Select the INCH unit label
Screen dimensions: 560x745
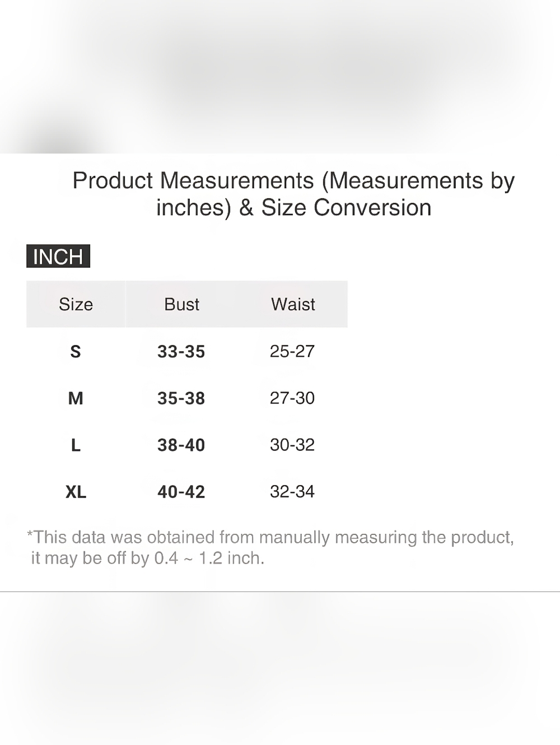(x=58, y=257)
